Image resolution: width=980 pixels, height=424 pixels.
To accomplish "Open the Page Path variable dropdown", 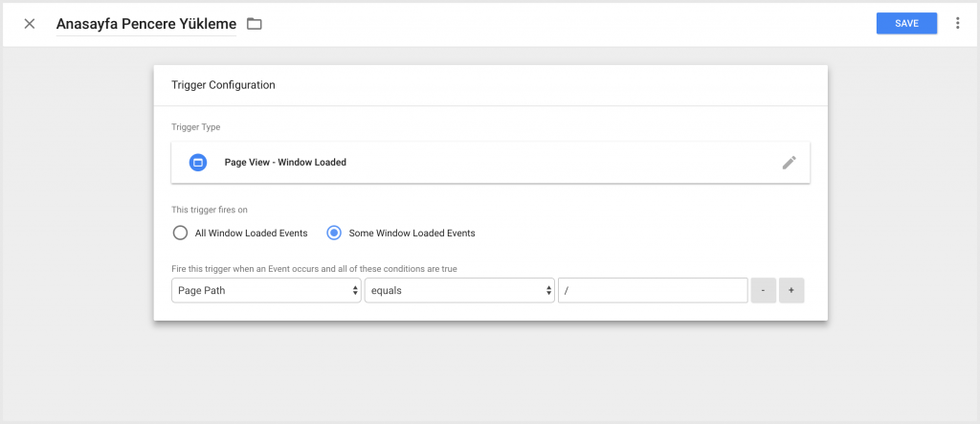I will click(266, 290).
